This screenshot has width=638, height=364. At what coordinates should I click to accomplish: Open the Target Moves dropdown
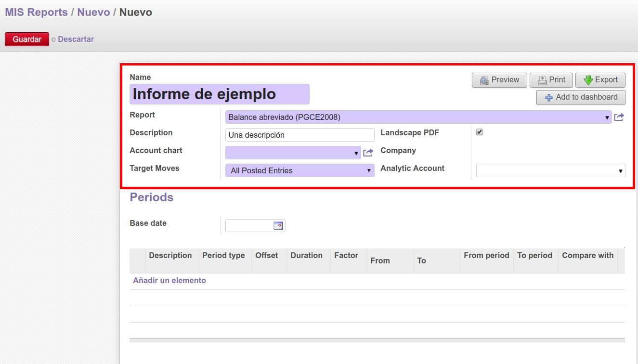point(299,170)
